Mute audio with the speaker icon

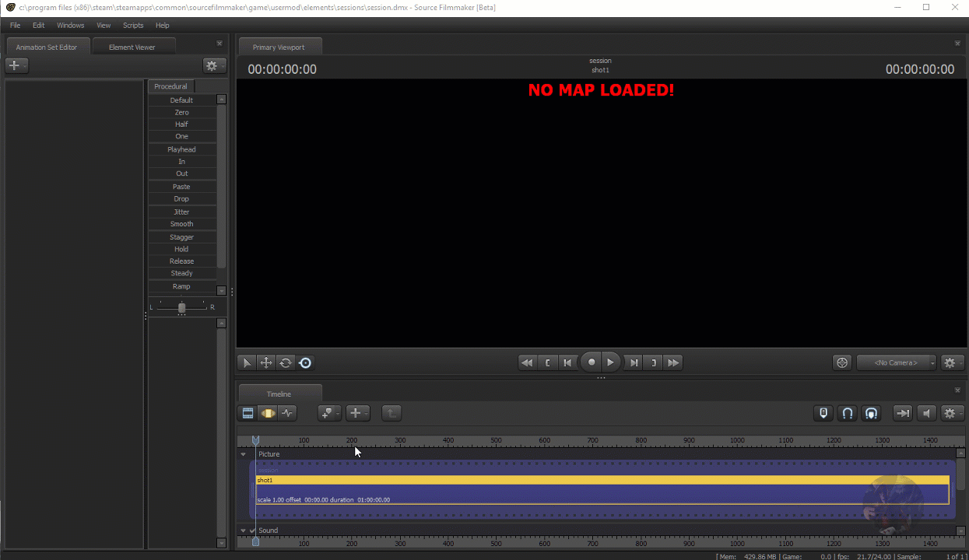click(x=926, y=413)
